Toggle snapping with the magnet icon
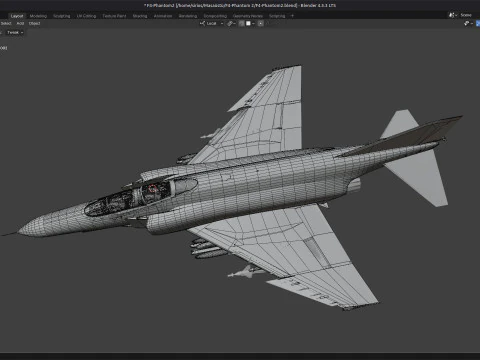 point(242,23)
